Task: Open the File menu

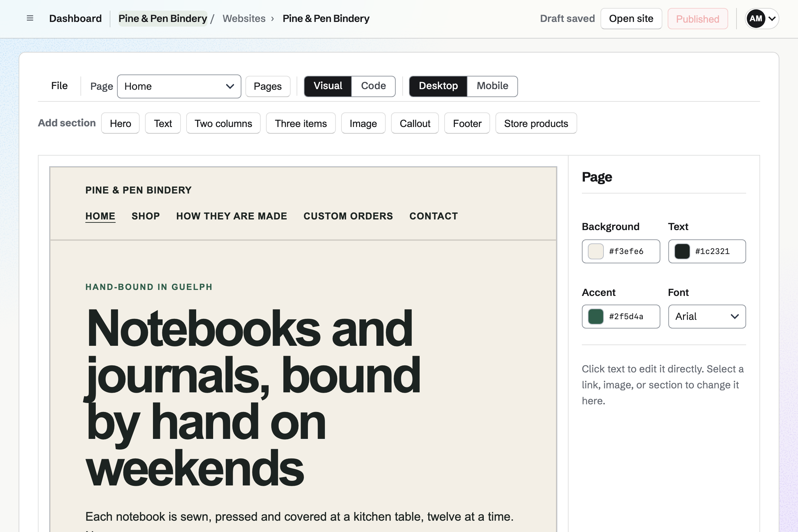Action: point(60,86)
